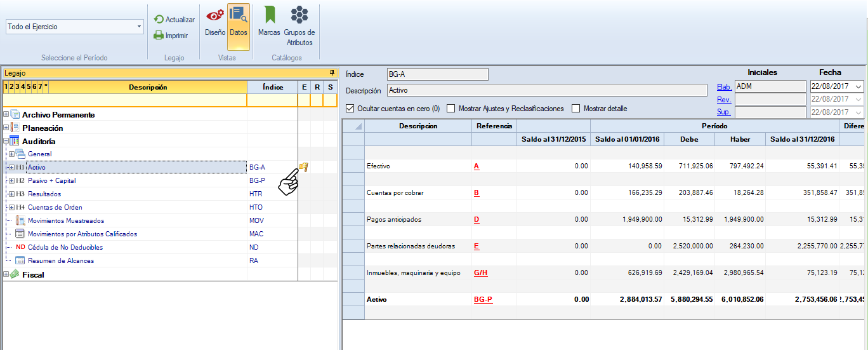868x350 pixels.
Task: Switch to Diseño view
Action: tap(215, 22)
